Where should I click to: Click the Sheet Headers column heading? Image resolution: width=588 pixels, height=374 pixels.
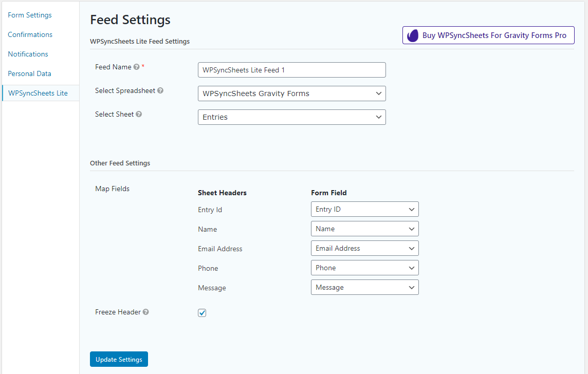(x=223, y=193)
